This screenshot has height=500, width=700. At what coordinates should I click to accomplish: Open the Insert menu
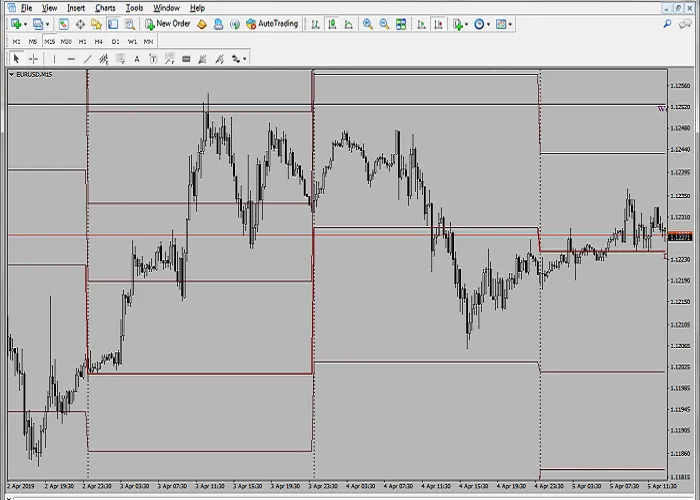pyautogui.click(x=76, y=8)
